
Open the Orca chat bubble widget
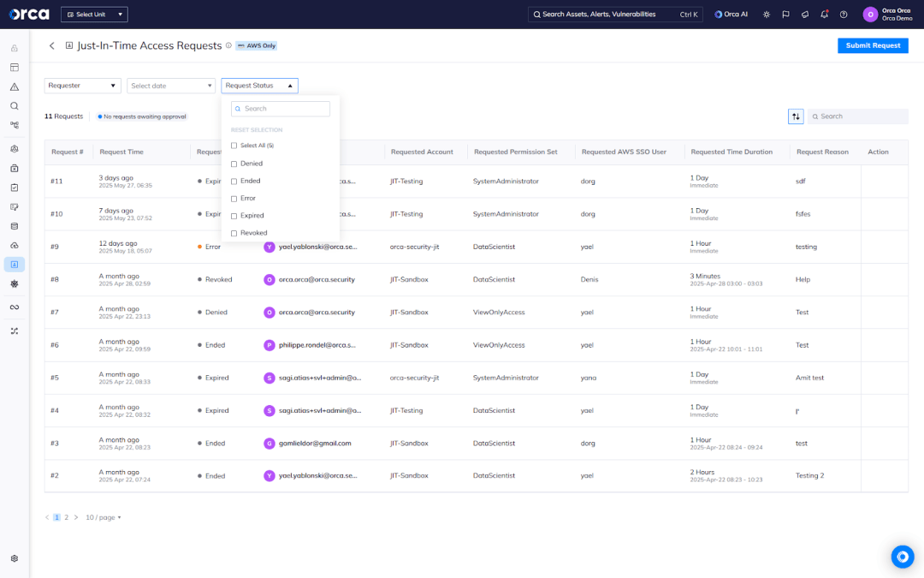(902, 557)
